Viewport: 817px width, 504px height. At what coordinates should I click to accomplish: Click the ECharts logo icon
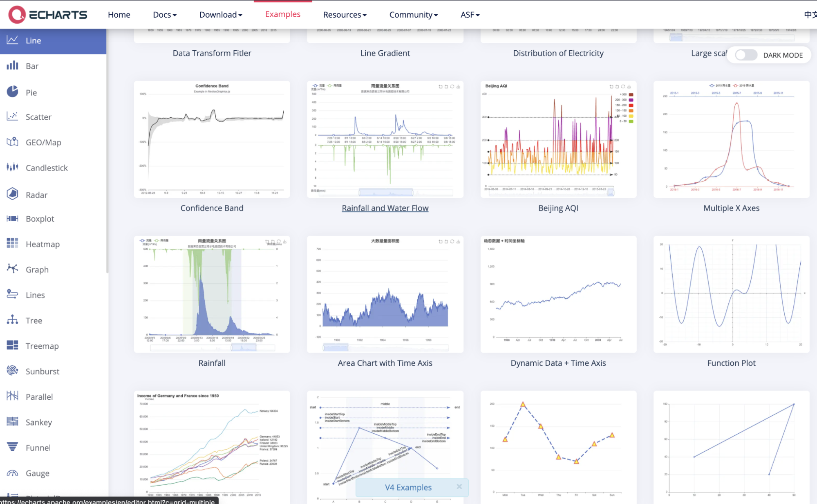coord(17,15)
